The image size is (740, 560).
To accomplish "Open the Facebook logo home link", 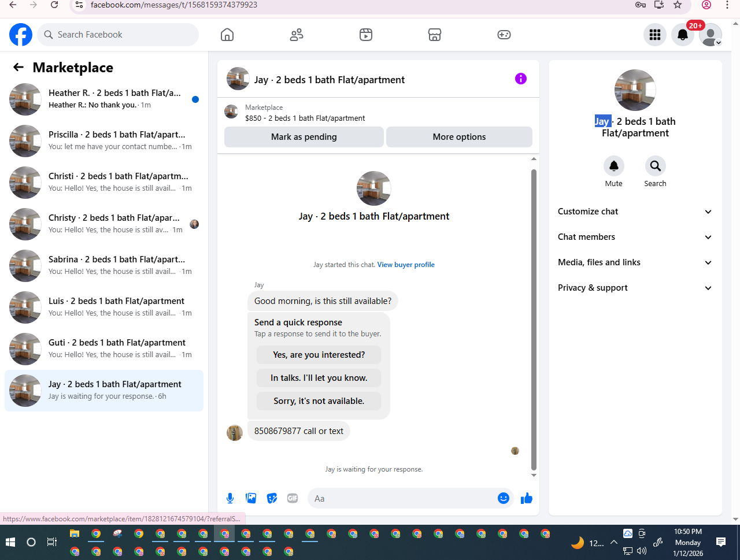I will [x=21, y=35].
